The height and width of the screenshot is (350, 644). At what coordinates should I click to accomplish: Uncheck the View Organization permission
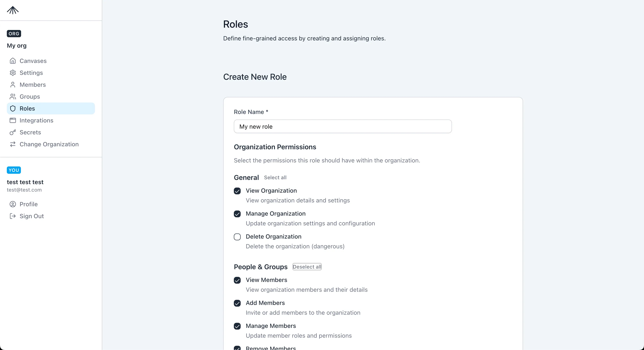tap(237, 191)
